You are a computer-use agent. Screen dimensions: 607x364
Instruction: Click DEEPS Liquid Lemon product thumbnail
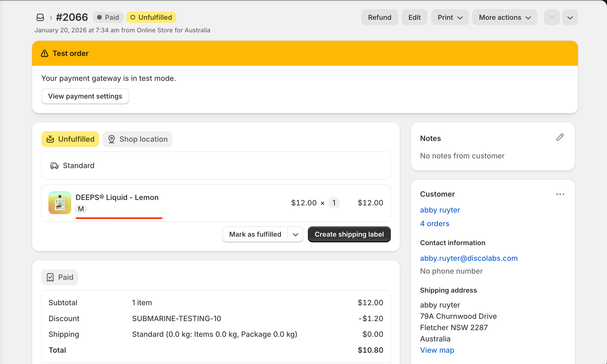[60, 203]
